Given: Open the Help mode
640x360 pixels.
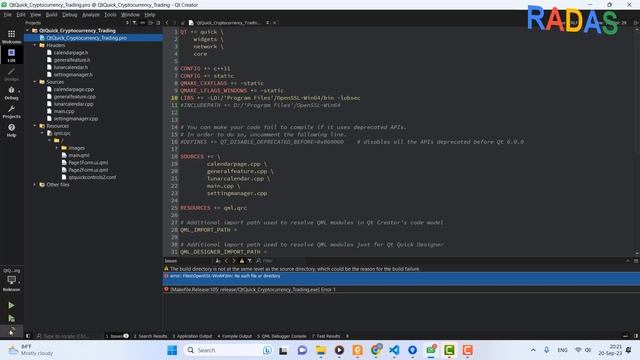Looking at the screenshot, I should (11, 130).
